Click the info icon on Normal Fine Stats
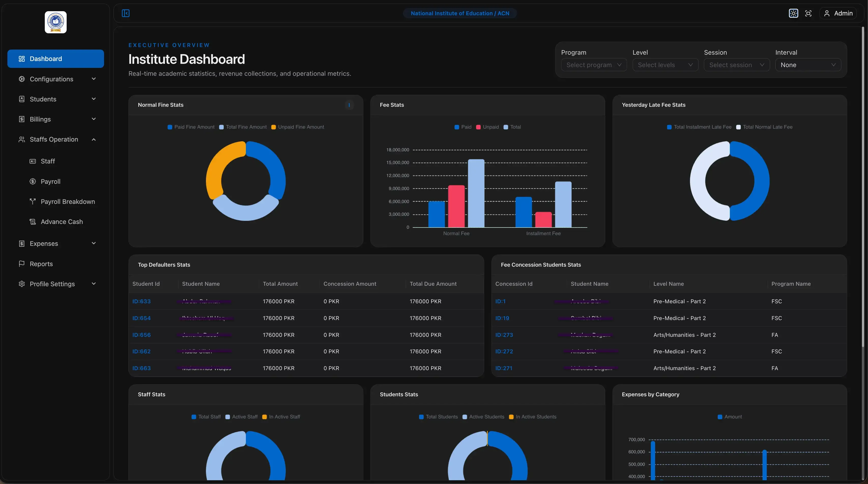868x484 pixels. point(349,105)
